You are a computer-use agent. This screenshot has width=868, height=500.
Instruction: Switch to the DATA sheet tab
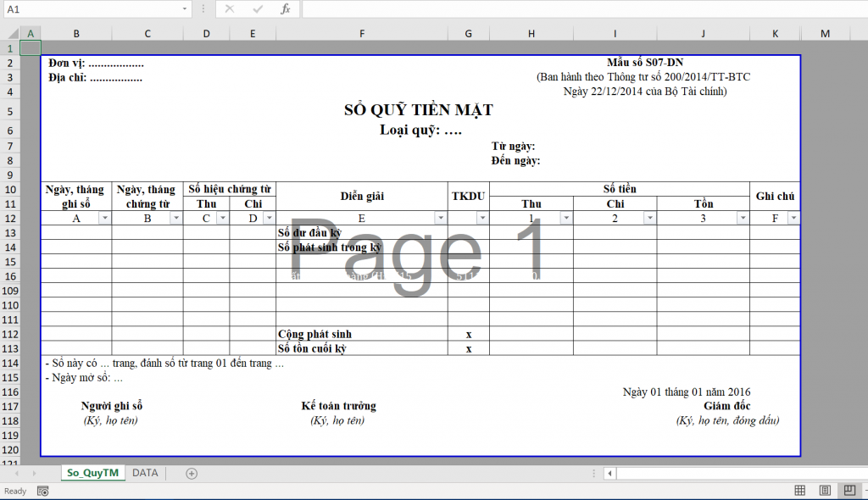pos(144,473)
